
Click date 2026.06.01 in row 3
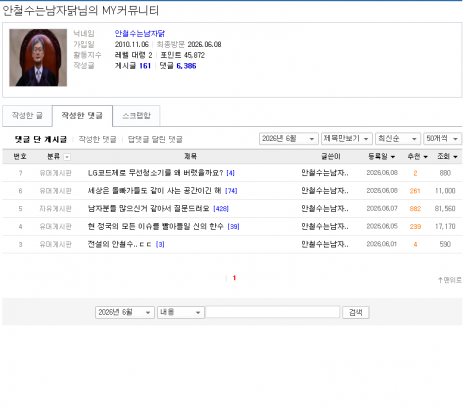click(x=382, y=244)
